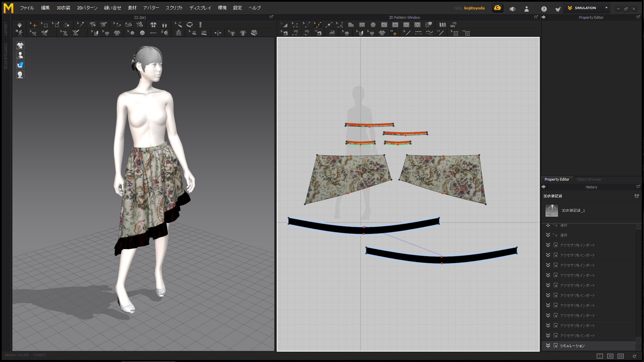The image size is (644, 362).
Task: Select the Steam iron tool icon
Action: [332, 33]
